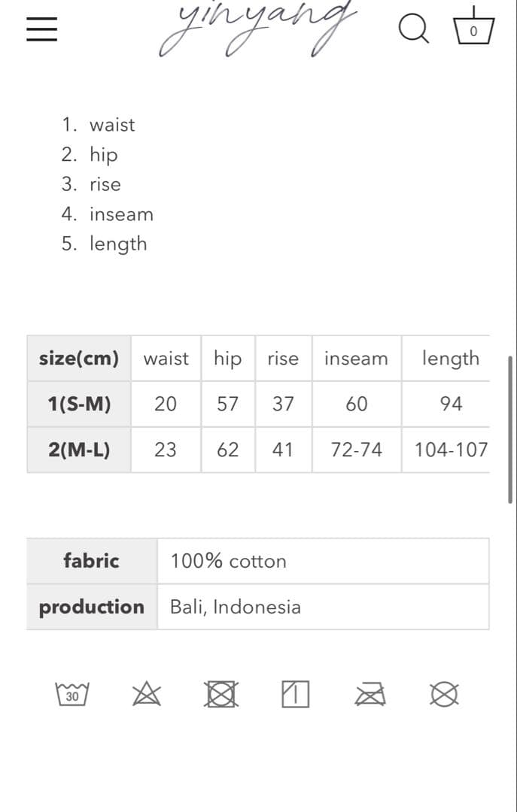The image size is (517, 812).
Task: Click the do-not-bleach triangle icon
Action: 147,694
